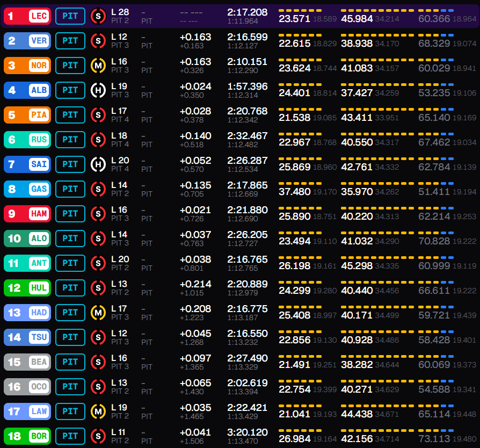Click HAM's soft tyre compound icon
This screenshot has width=480, height=448.
[x=98, y=214]
